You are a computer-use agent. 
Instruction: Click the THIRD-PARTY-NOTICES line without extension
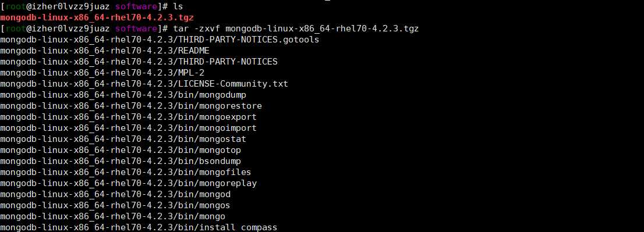pos(139,62)
